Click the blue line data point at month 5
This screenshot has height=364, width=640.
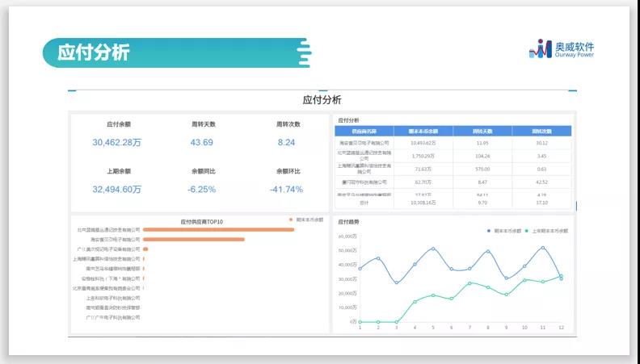click(433, 249)
